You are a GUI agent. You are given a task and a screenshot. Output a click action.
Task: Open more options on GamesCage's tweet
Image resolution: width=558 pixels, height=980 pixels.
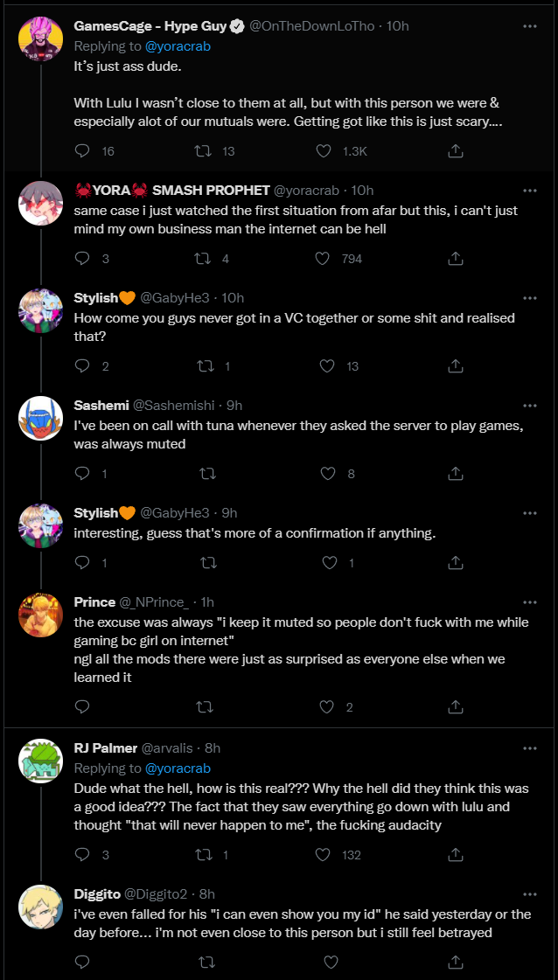pos(530,26)
